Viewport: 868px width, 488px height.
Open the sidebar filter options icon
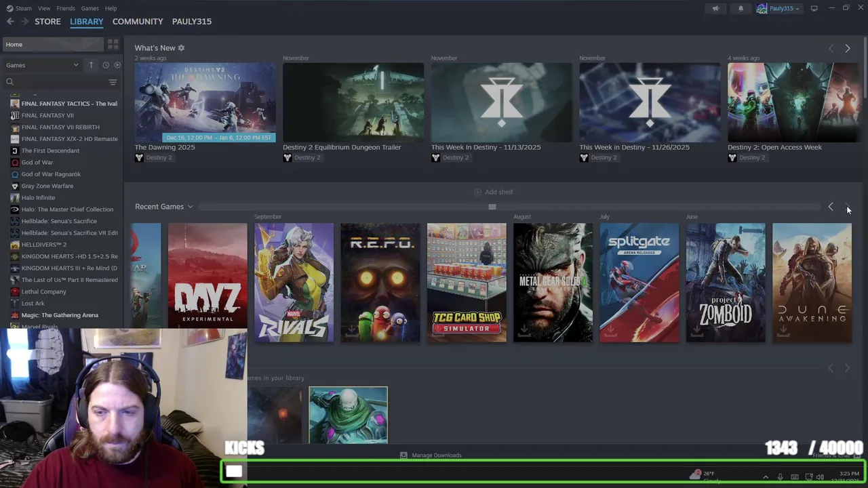point(113,82)
